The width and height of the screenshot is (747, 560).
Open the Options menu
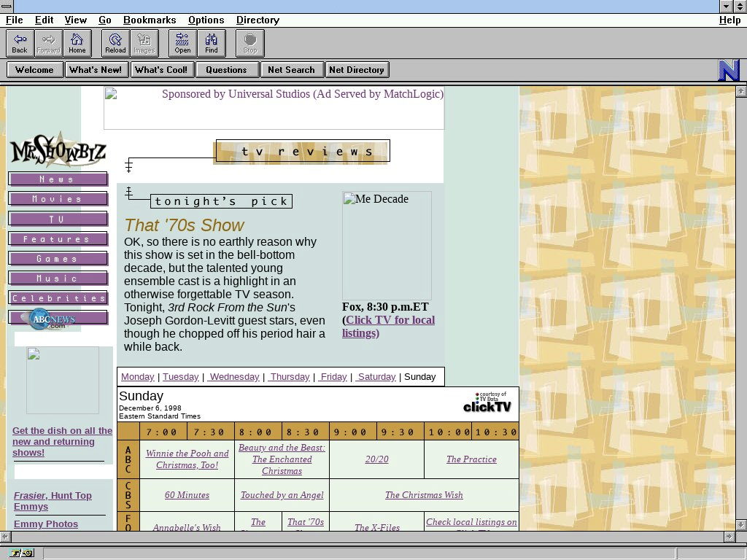click(x=206, y=20)
